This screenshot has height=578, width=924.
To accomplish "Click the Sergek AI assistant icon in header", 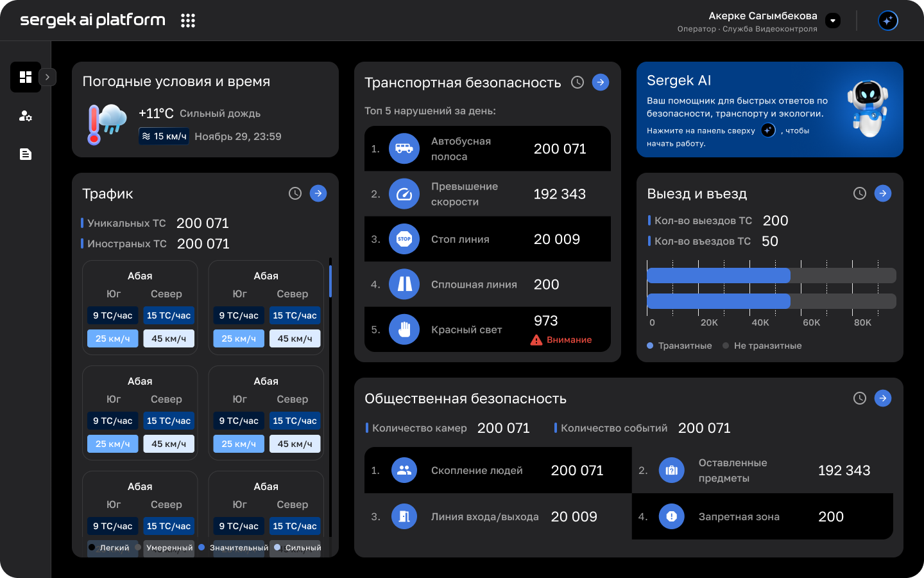I will (887, 21).
